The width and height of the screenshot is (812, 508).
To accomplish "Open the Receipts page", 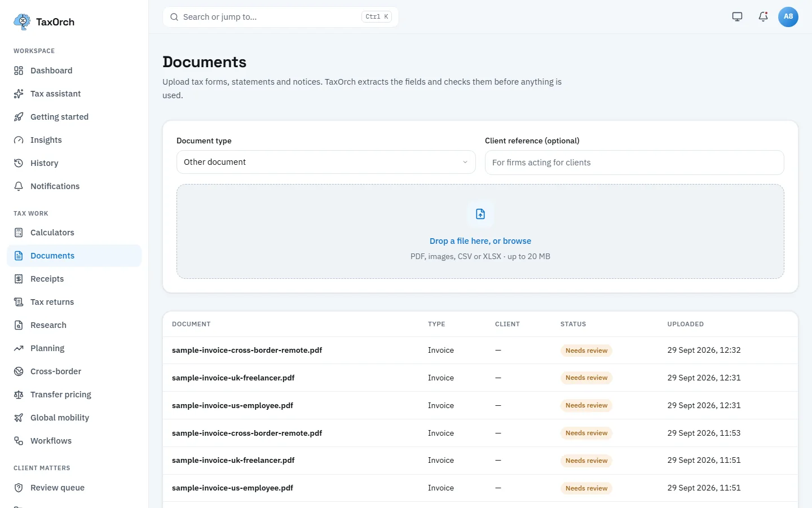I will (x=74, y=279).
